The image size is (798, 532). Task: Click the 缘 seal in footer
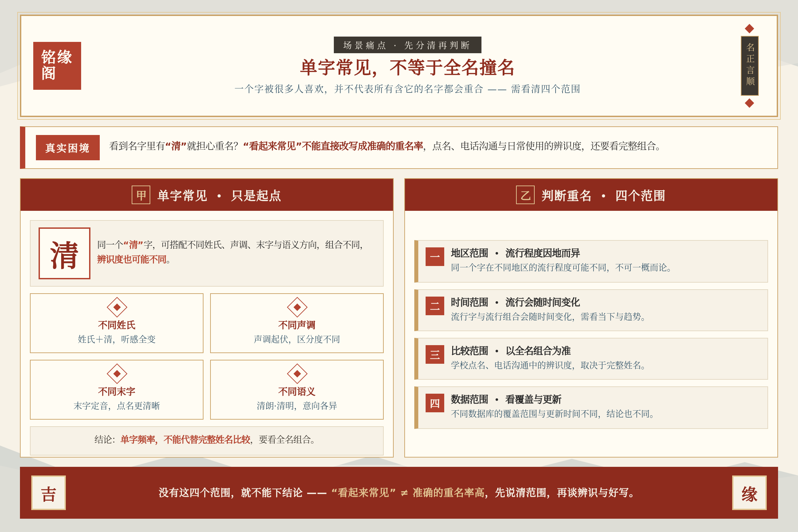[749, 493]
